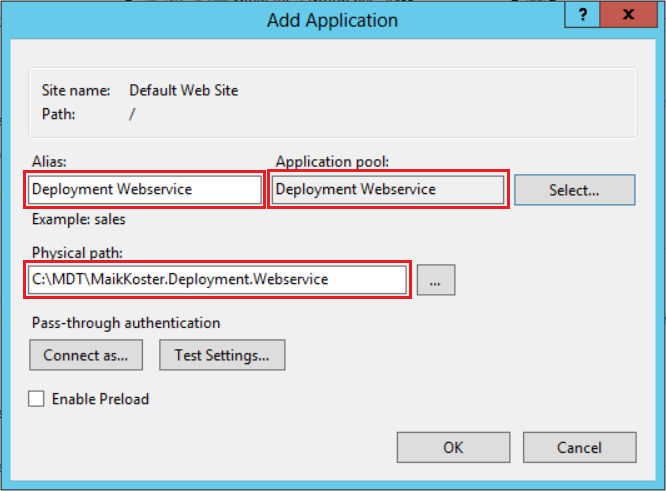Click the Pass-through authentication heading
666x491 pixels.
pos(126,323)
